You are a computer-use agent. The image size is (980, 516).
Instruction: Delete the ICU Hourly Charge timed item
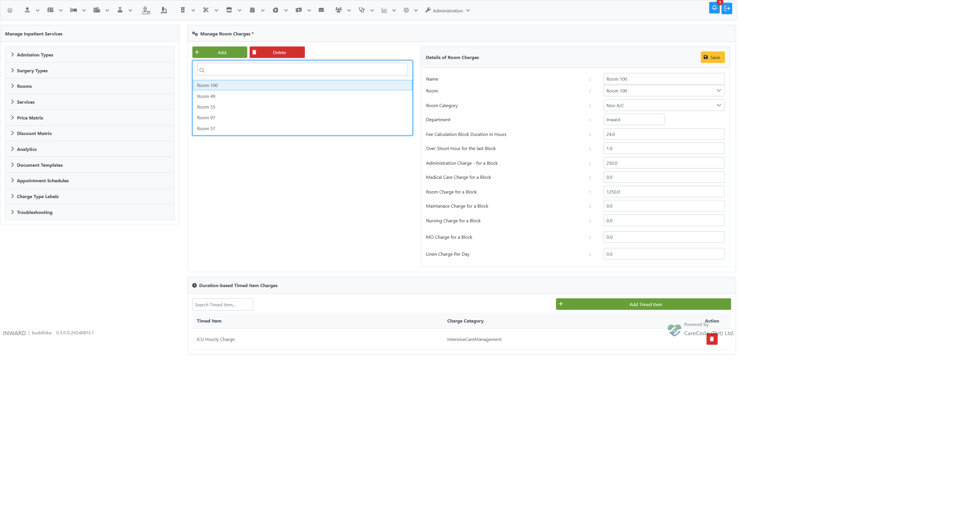(712, 339)
